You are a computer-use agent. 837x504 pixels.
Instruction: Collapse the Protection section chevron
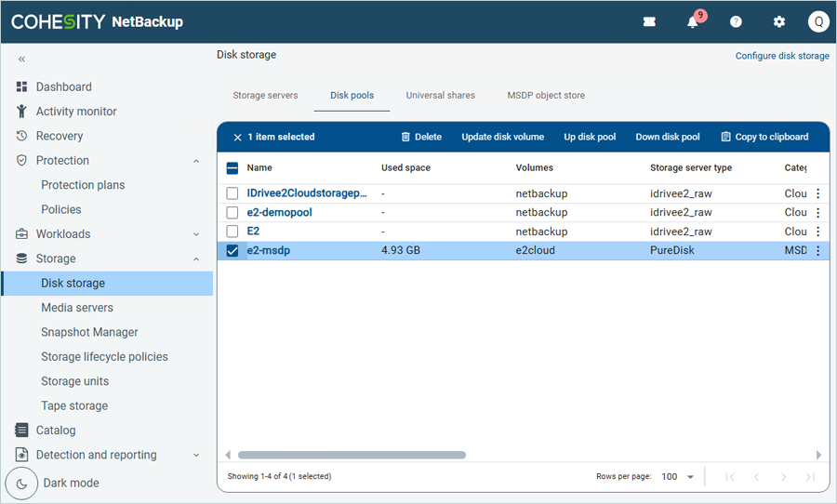pyautogui.click(x=196, y=161)
